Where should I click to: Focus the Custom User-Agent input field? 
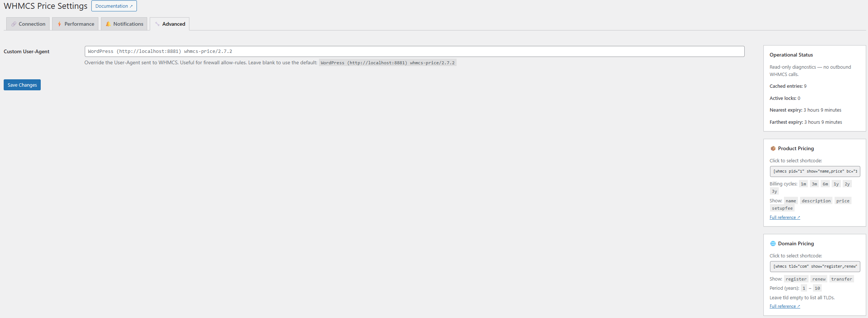pyautogui.click(x=414, y=51)
